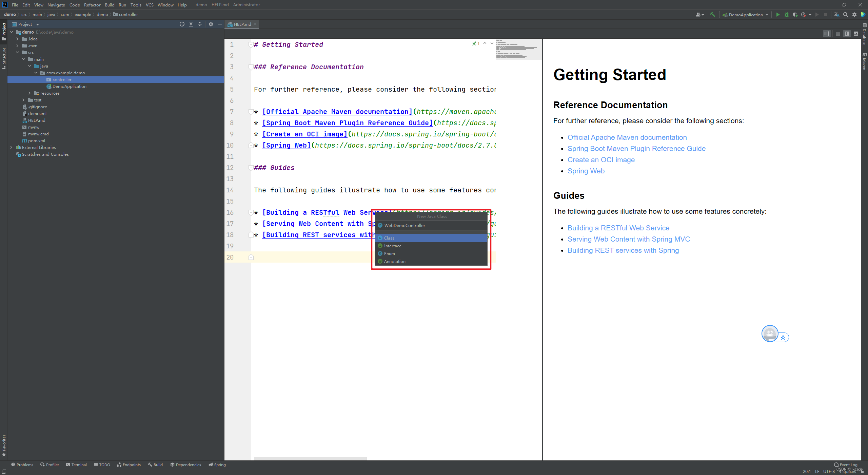
Task: Run with coverage shield icon
Action: [x=795, y=15]
